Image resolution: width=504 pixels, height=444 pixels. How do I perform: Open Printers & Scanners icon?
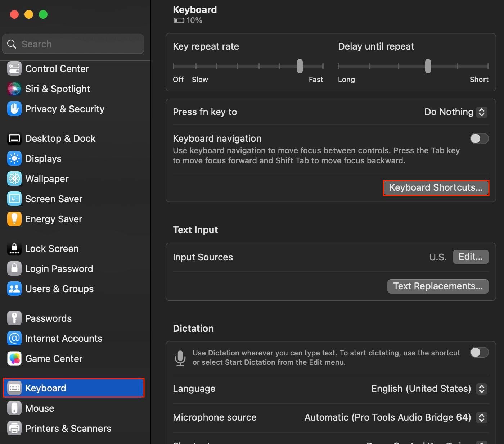(14, 429)
